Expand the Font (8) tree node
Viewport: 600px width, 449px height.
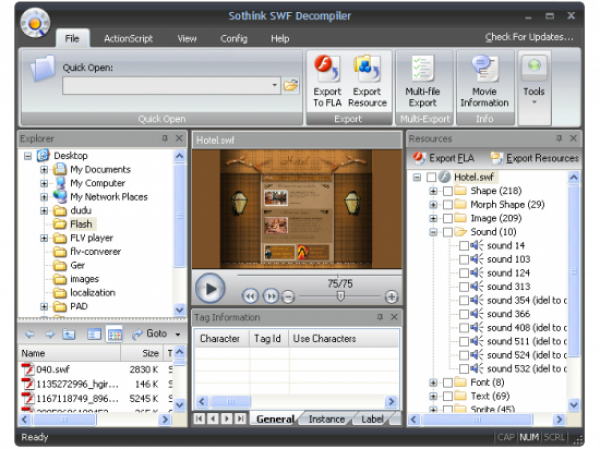433,382
